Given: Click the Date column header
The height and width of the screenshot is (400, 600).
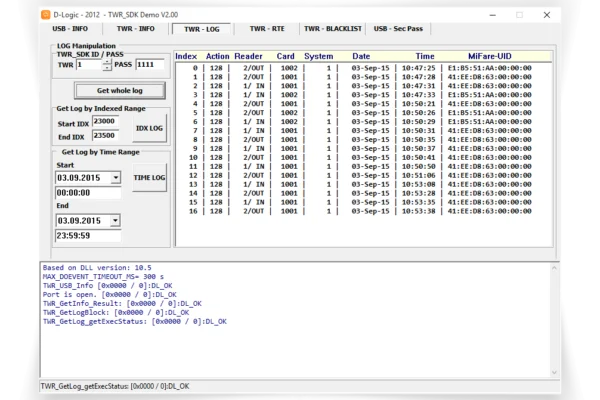Looking at the screenshot, I should tap(361, 56).
